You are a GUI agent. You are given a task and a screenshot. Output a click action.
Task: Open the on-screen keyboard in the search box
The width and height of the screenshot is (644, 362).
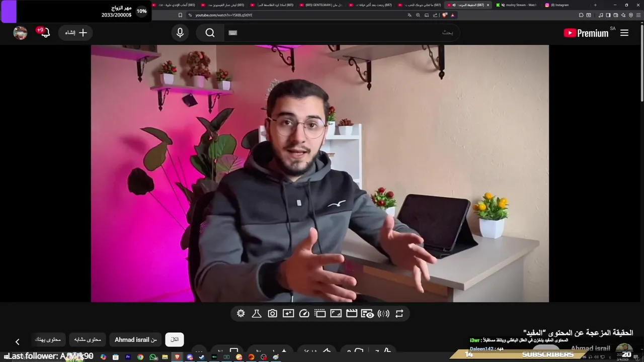pos(232,33)
